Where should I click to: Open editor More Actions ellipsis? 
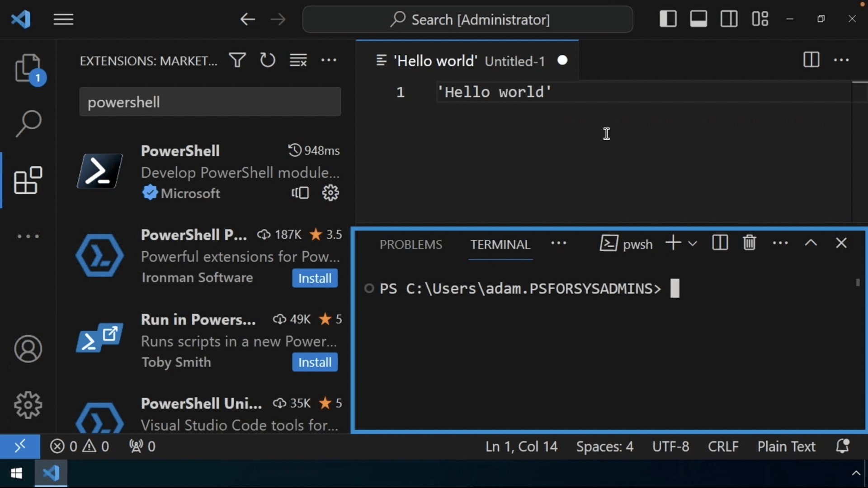pyautogui.click(x=841, y=60)
